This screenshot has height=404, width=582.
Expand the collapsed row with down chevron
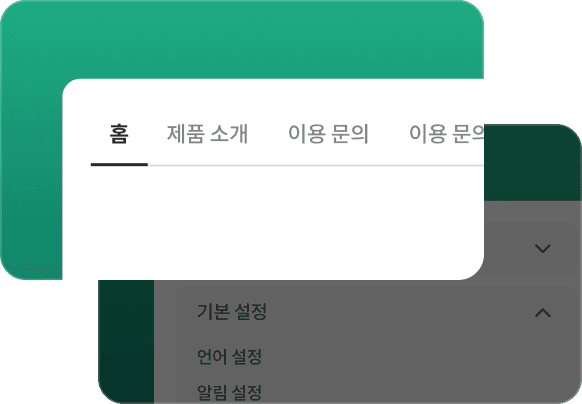pos(543,248)
